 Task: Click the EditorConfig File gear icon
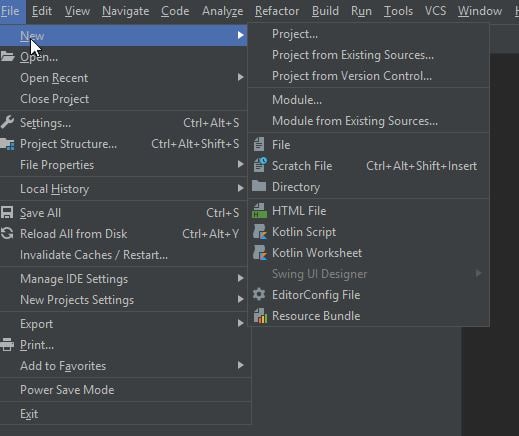259,294
